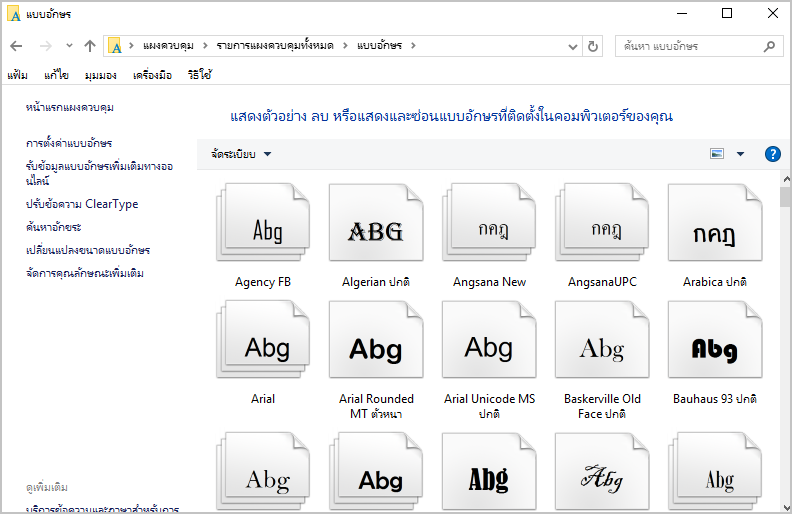
Task: Click the search magnifier icon
Action: coord(769,46)
